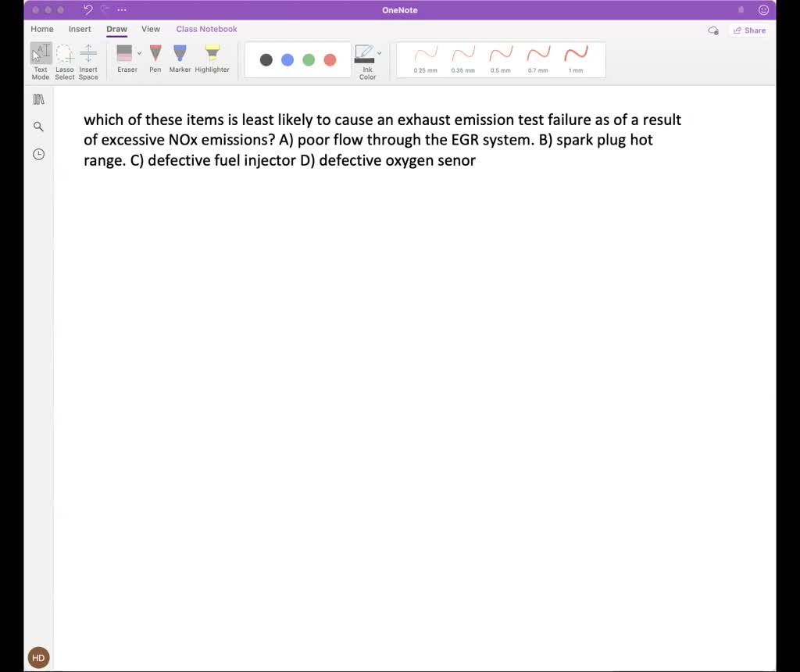
Task: Switch to the View tab
Action: pos(151,29)
